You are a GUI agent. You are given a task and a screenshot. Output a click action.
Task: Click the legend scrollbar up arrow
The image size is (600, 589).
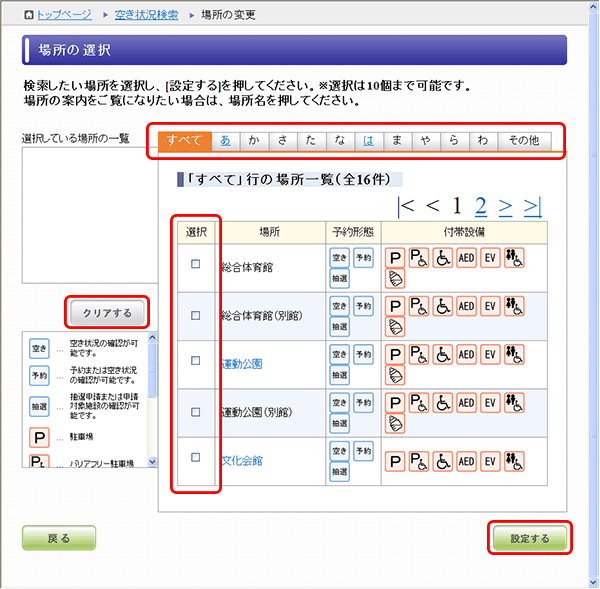pos(152,337)
